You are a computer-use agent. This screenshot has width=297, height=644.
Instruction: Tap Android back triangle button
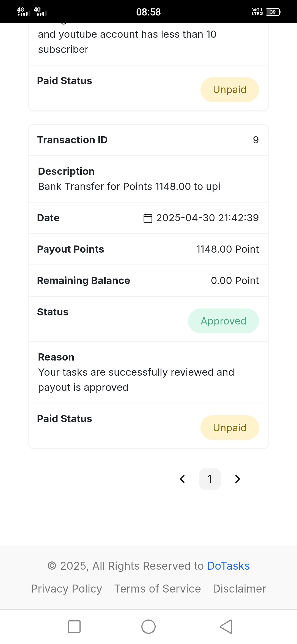tap(226, 627)
